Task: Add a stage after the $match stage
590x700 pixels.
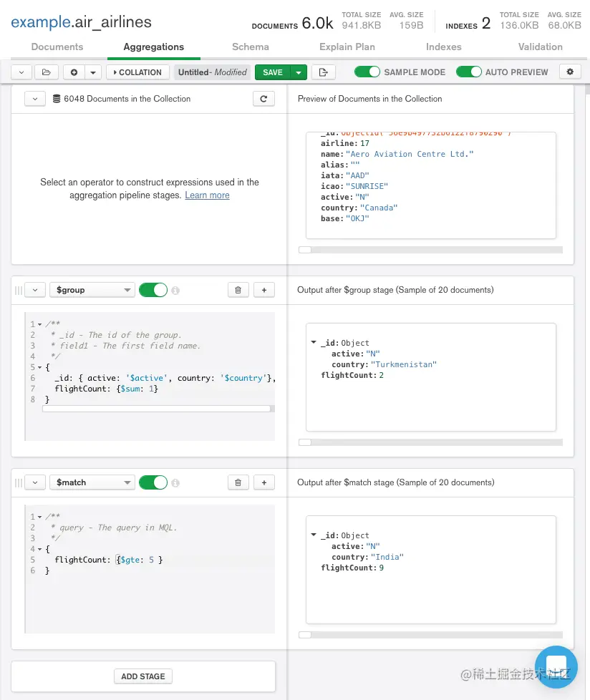Action: 264,482
